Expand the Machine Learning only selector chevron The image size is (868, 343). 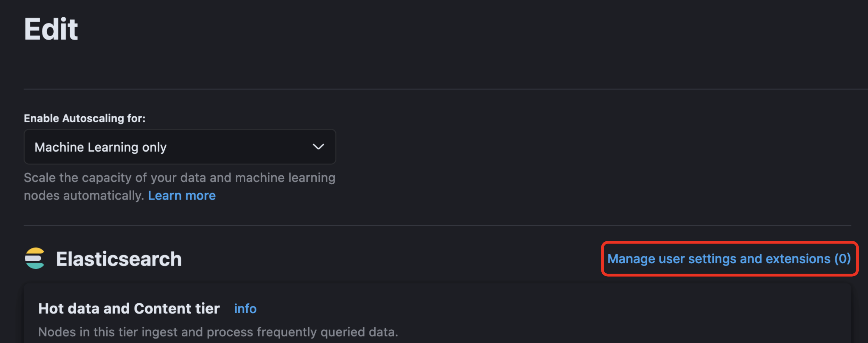point(318,146)
